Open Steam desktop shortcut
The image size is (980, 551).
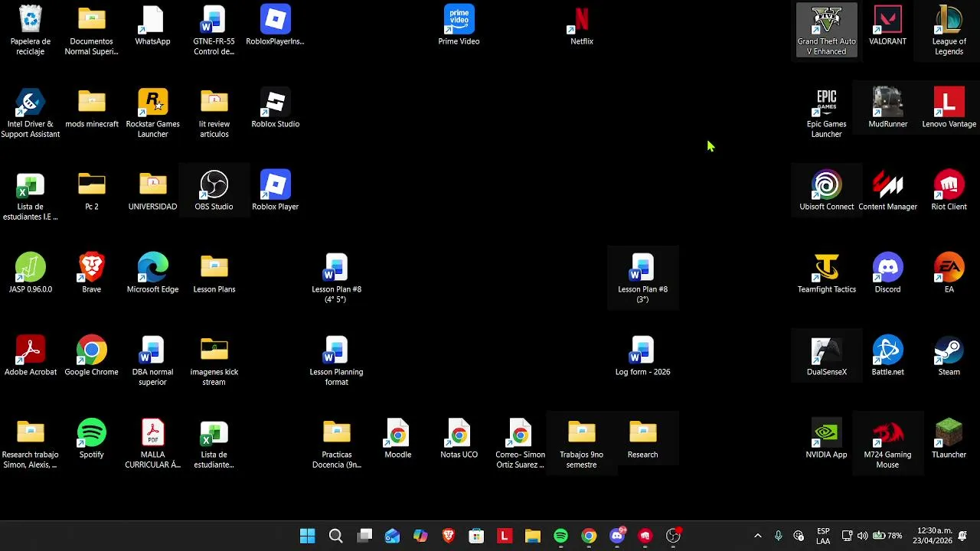coord(949,357)
